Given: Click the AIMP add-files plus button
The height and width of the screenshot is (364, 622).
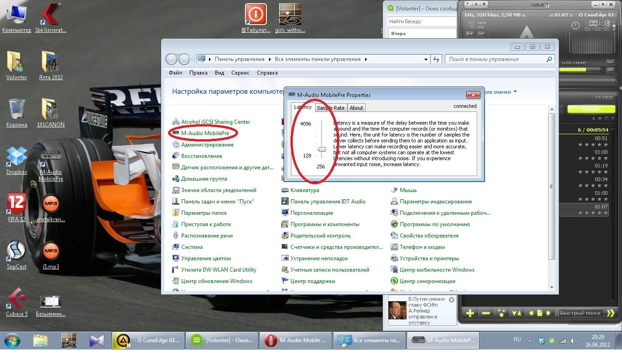Looking at the screenshot, I should point(470,313).
